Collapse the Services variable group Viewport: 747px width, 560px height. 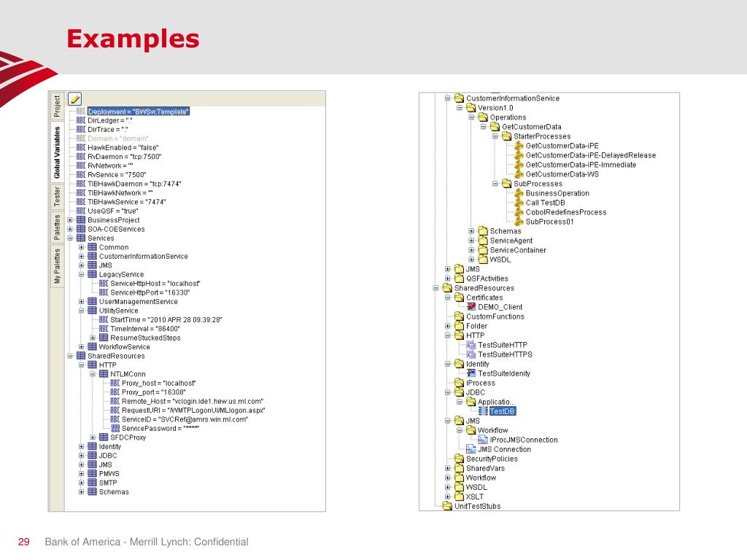(70, 238)
